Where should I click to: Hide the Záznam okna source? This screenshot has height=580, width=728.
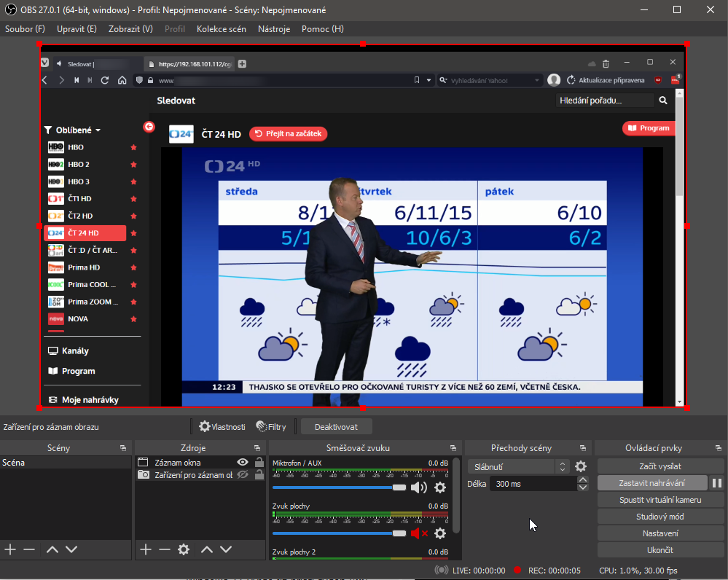pos(243,462)
